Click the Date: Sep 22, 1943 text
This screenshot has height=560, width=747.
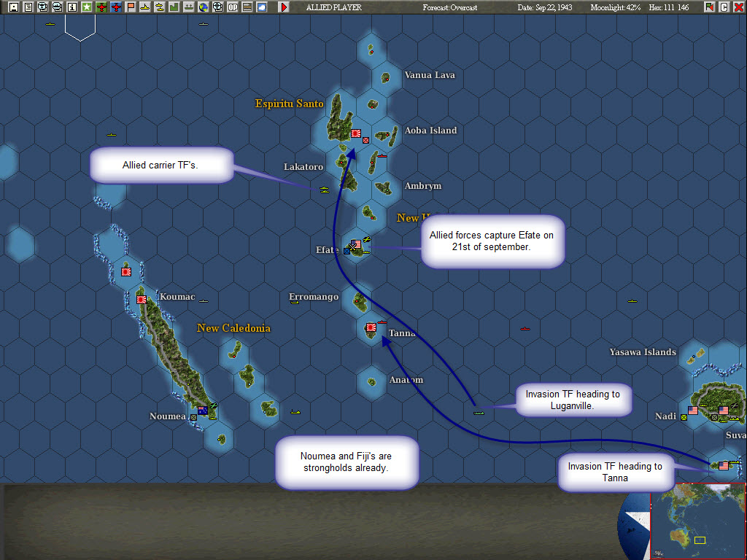545,7
